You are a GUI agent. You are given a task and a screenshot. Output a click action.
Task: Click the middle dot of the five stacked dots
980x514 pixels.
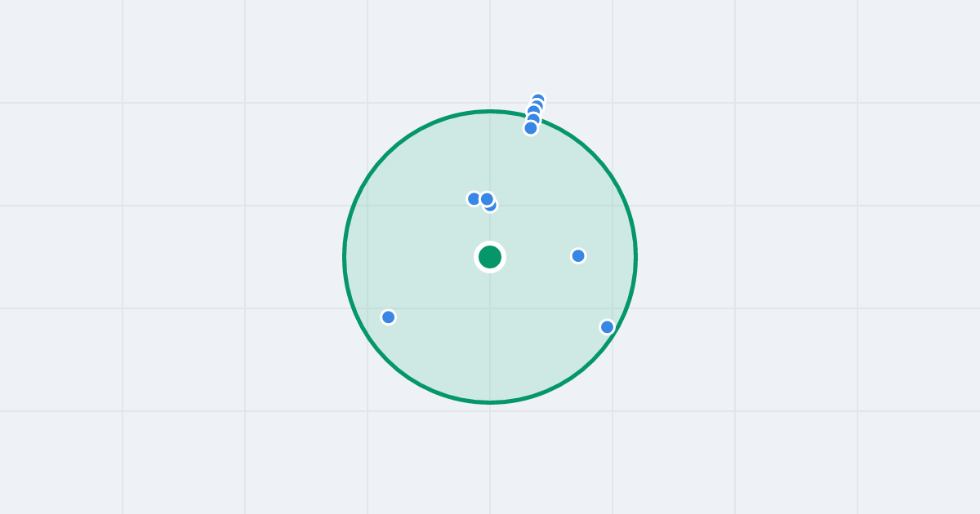click(535, 111)
